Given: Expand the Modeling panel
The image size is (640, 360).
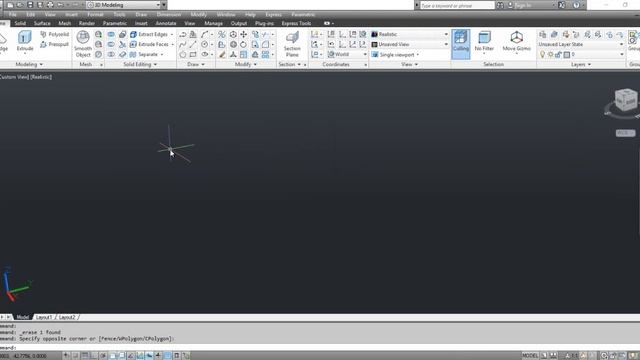Looking at the screenshot, I should [x=29, y=64].
